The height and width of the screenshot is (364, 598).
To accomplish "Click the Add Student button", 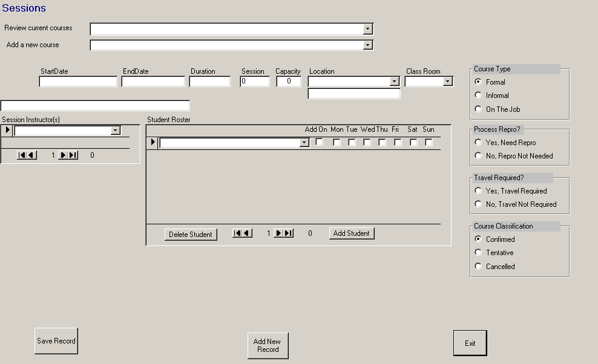I will point(352,233).
